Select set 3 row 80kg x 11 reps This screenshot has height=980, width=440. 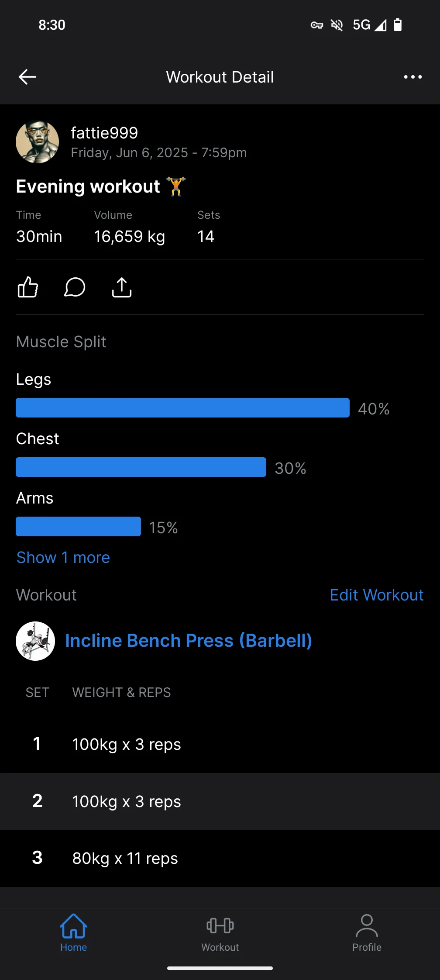[220, 858]
